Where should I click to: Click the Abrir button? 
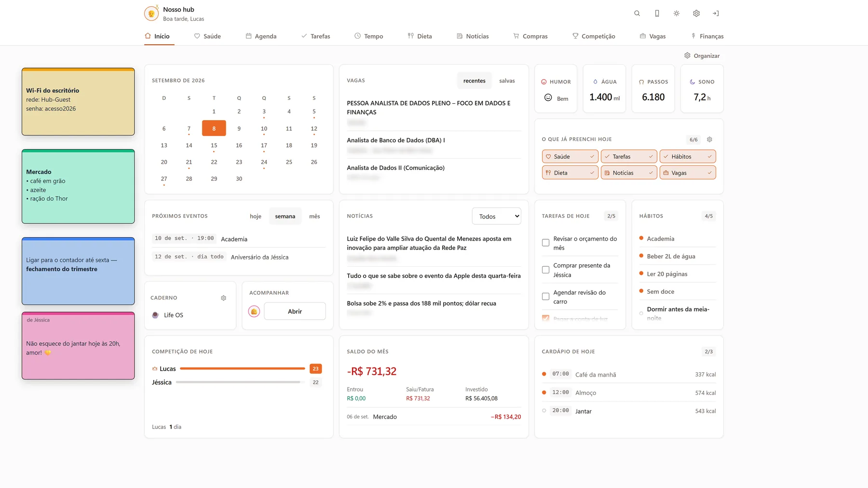pos(295,312)
